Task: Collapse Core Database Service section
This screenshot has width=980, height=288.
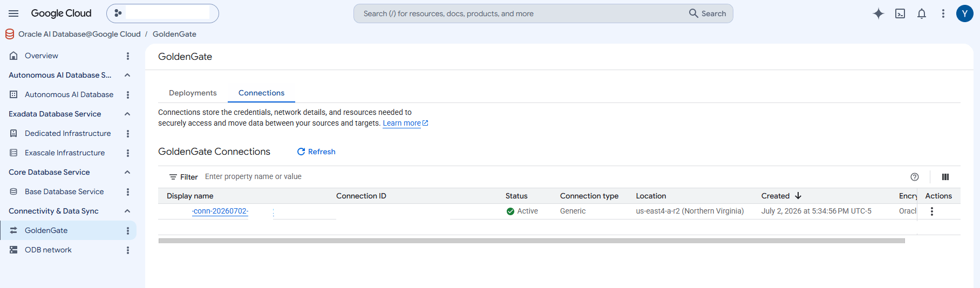Action: (x=127, y=172)
